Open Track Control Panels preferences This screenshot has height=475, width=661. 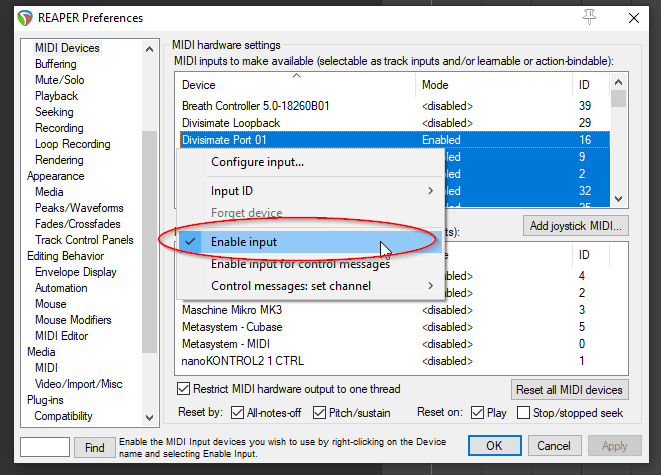point(84,240)
